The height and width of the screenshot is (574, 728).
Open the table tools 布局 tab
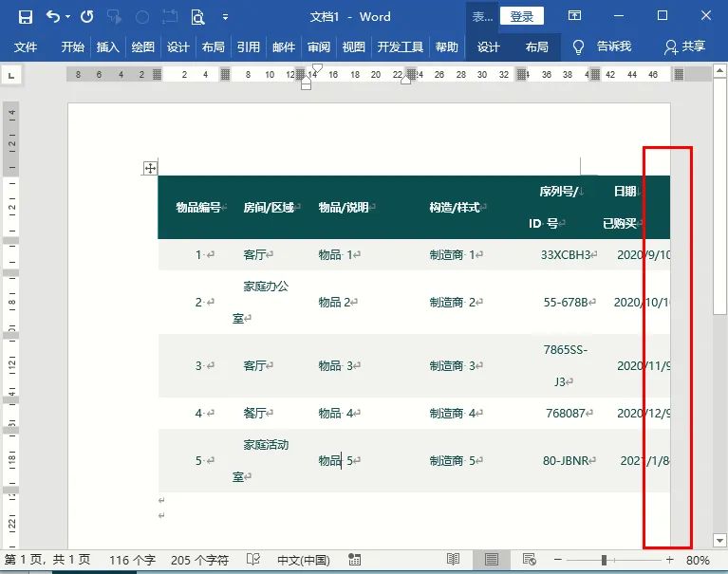[536, 46]
